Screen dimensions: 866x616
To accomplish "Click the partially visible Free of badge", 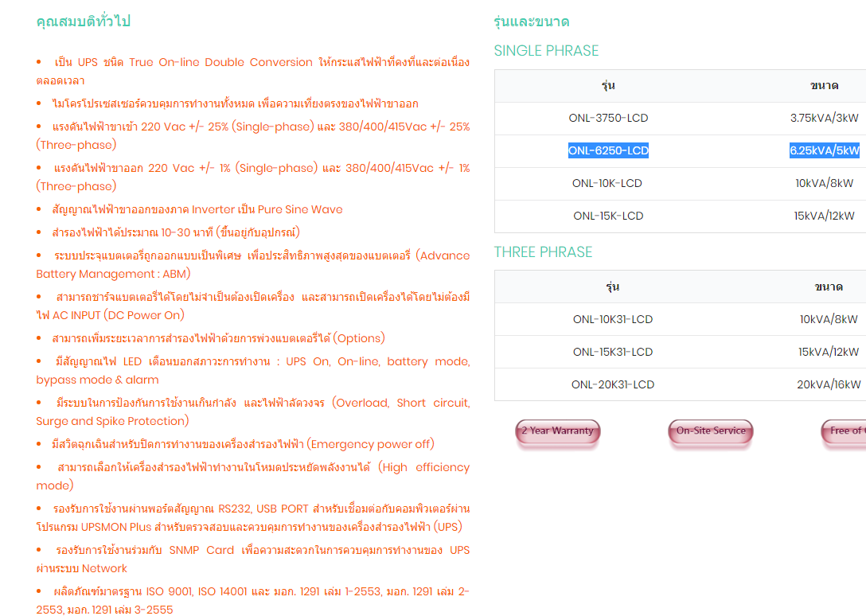I will pos(844,431).
